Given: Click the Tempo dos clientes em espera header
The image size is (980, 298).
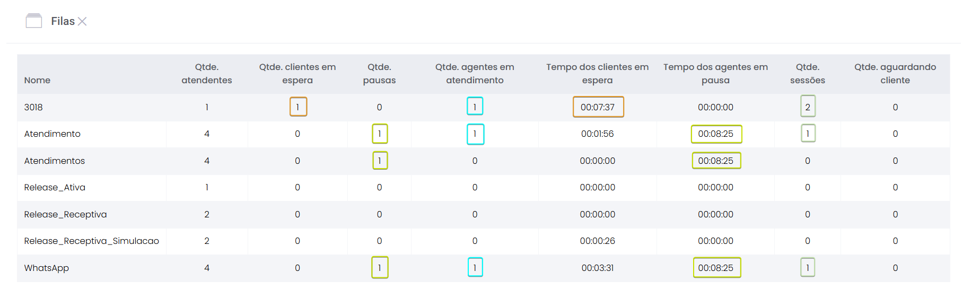Looking at the screenshot, I should pyautogui.click(x=597, y=74).
